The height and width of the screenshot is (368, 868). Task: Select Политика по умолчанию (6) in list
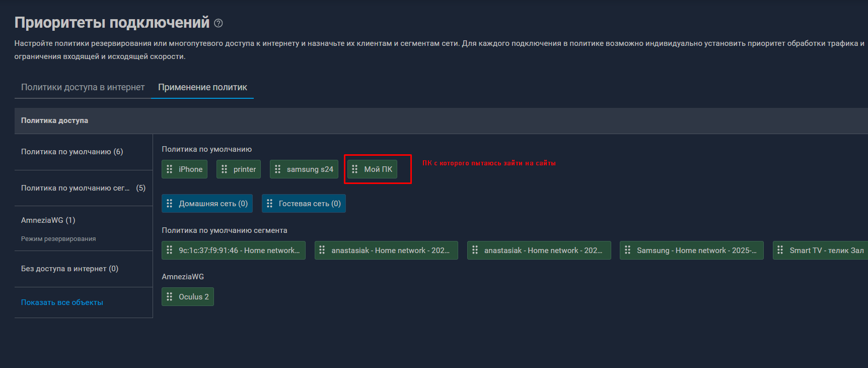click(x=72, y=152)
